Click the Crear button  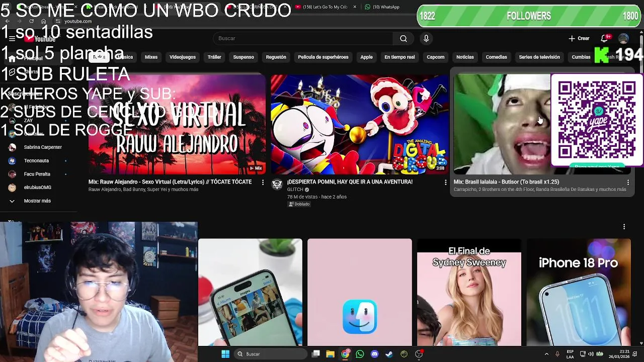pos(579,38)
